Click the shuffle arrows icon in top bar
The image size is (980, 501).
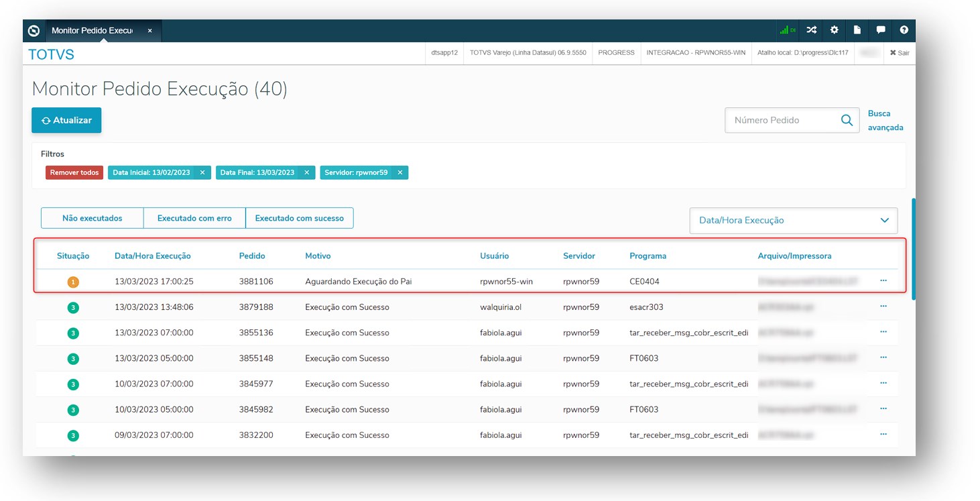tap(812, 30)
